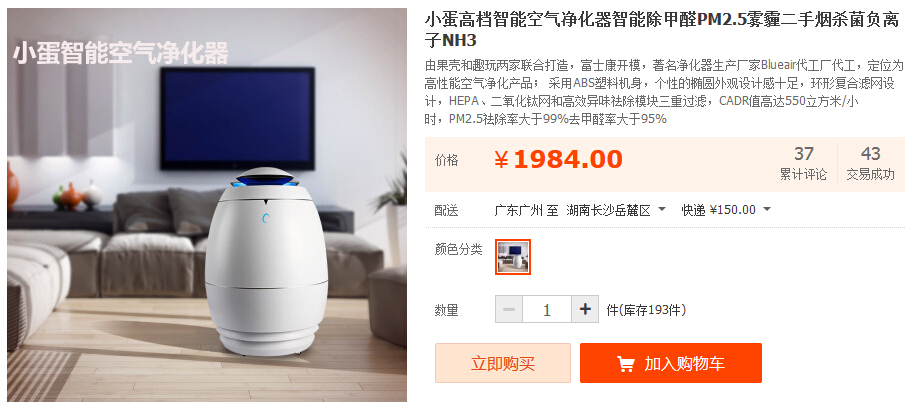The height and width of the screenshot is (402, 905).
Task: Click the 加入购物车 button text
Action: click(685, 364)
